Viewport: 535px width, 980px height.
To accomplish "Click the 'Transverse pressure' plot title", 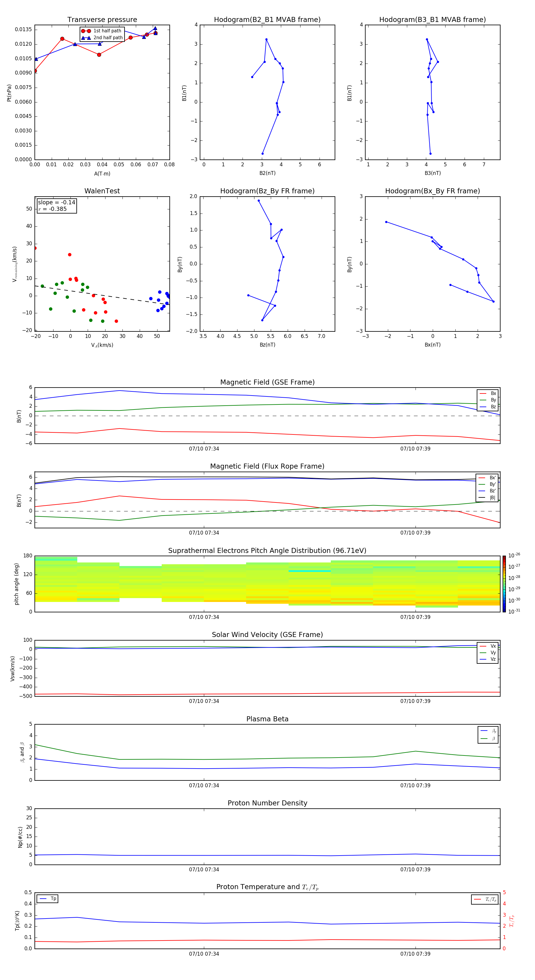I will 102,19.
